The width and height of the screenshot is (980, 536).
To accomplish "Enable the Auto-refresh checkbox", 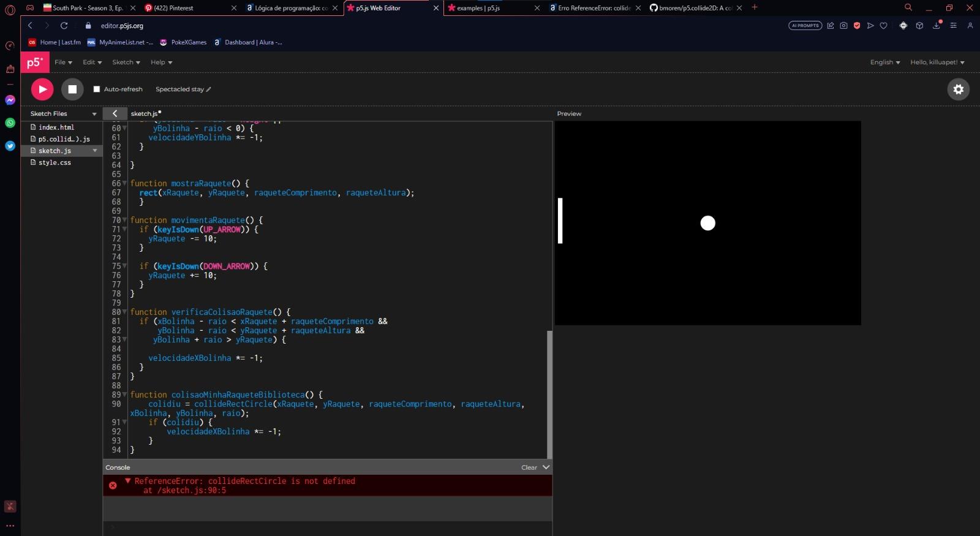I will click(97, 89).
